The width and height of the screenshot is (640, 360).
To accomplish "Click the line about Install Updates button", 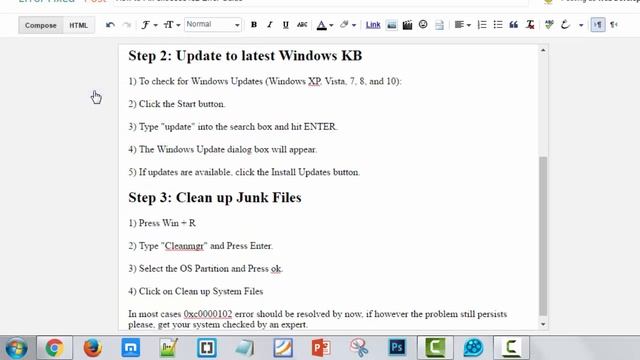I will 244,172.
